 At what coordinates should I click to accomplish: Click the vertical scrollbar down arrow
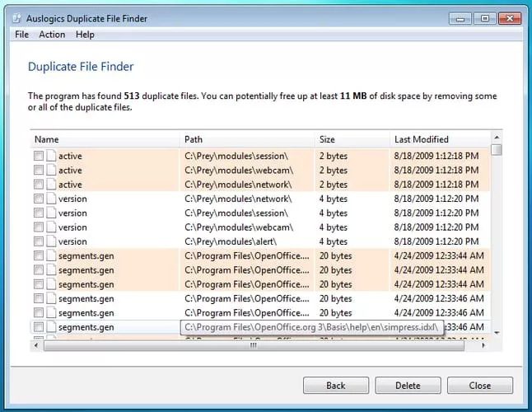coord(496,333)
